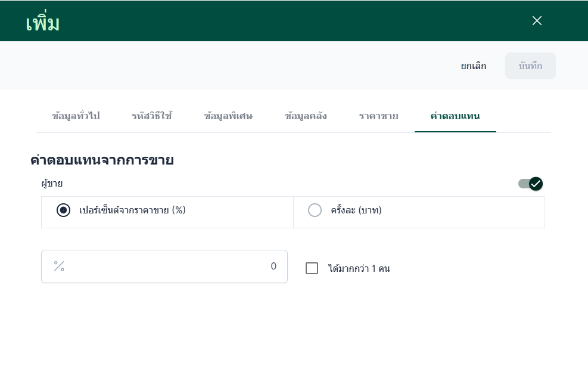
Task: Select เปอร์เซ็นต์จากราคาขาย (%) radio option
Action: [x=63, y=210]
